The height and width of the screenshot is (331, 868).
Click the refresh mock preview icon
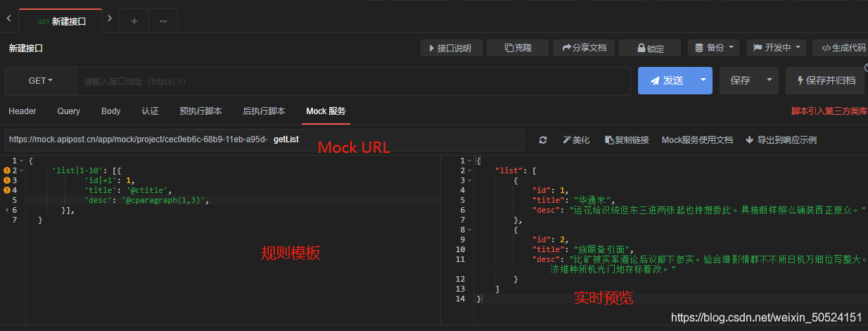pos(543,140)
